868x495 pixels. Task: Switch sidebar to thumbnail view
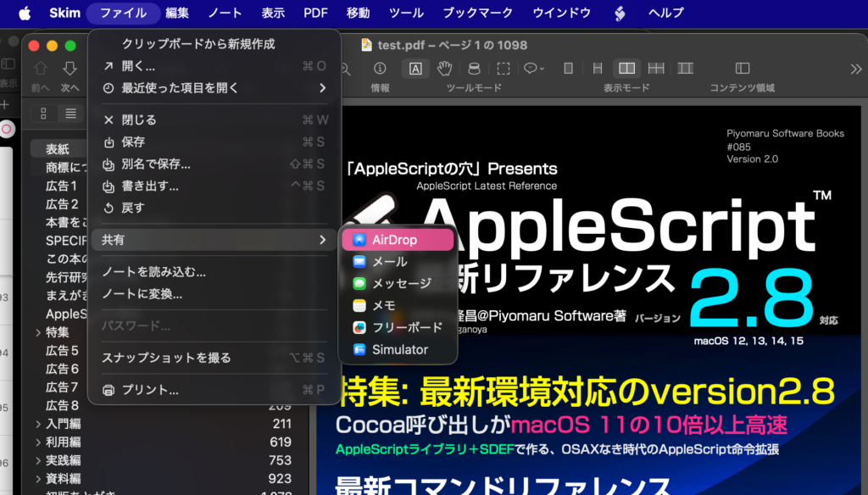43,114
